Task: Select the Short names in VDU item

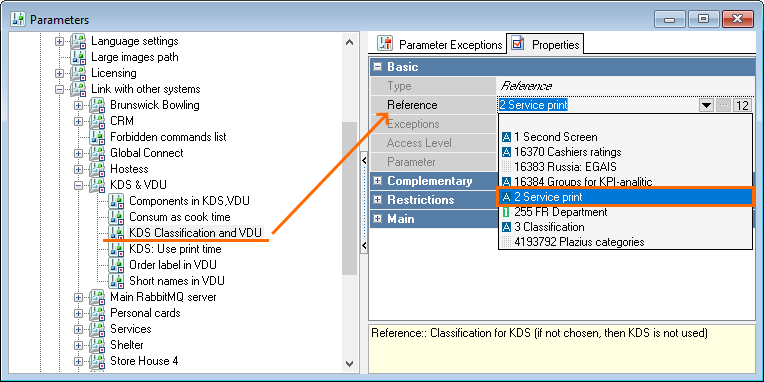Action: (176, 281)
